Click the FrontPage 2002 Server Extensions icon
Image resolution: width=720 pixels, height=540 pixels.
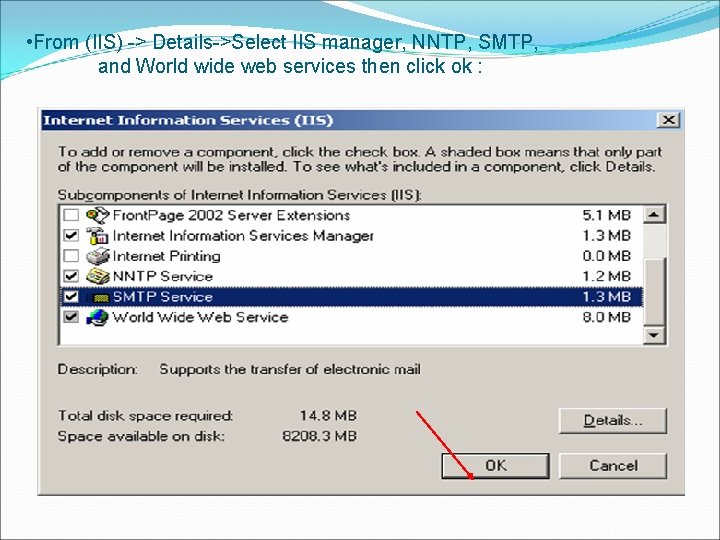click(98, 215)
